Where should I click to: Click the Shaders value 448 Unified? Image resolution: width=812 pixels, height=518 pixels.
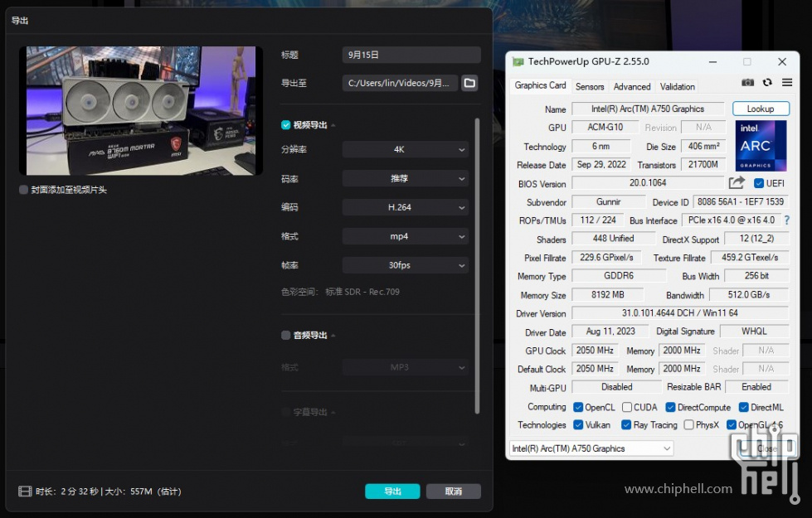coord(614,239)
